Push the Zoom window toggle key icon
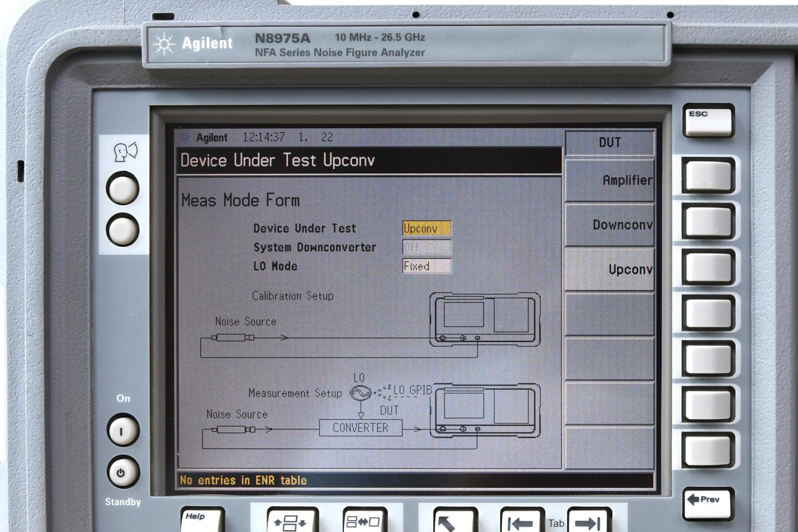This screenshot has width=798, height=532. [x=364, y=521]
